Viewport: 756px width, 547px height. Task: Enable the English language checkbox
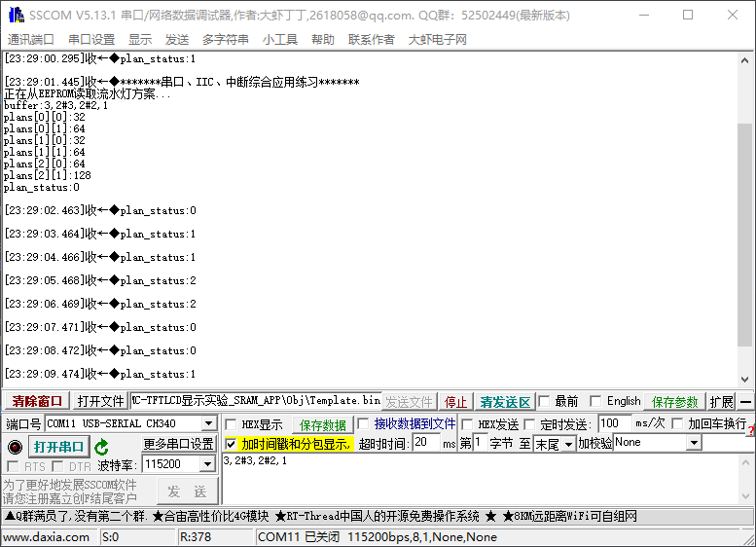click(595, 401)
